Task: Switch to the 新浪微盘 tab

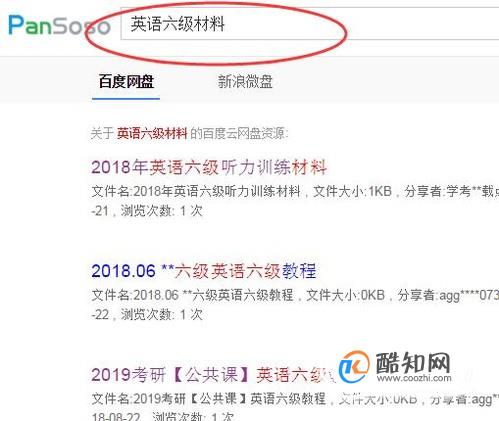Action: coord(245,82)
